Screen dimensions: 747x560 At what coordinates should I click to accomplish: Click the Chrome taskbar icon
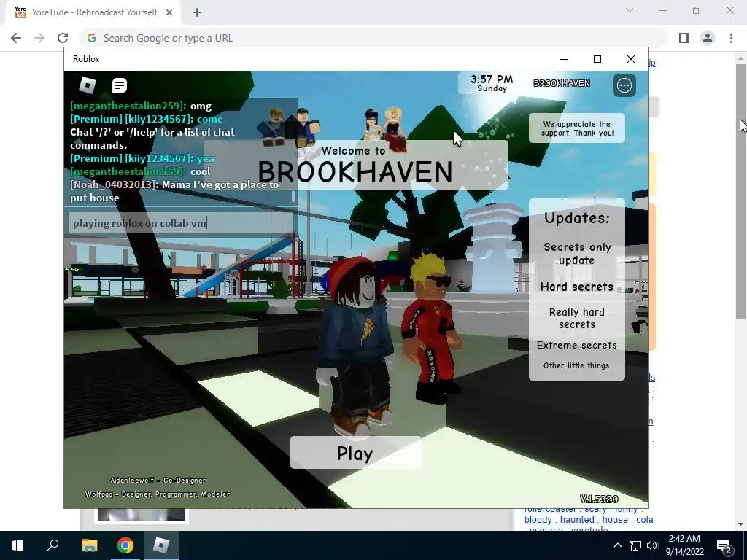pyautogui.click(x=125, y=545)
